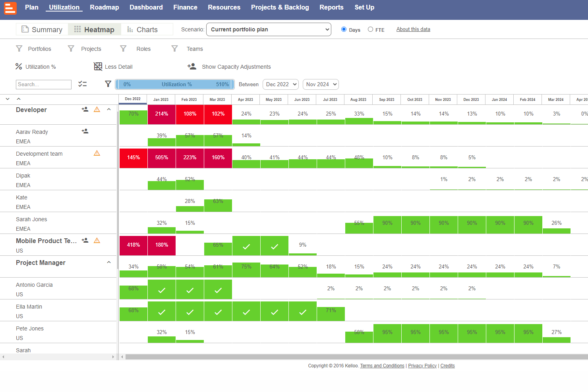Click the Utilization % range slider
The height and width of the screenshot is (392, 588).
(174, 84)
